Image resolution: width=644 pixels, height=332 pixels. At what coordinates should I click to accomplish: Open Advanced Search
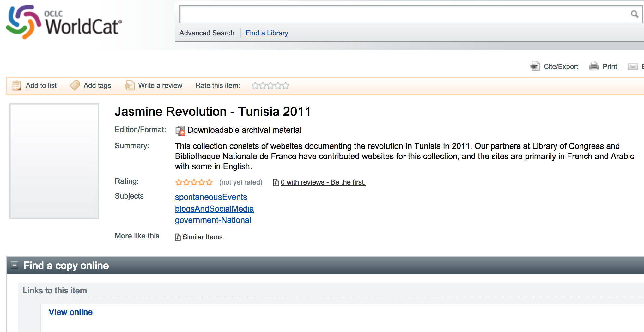207,33
